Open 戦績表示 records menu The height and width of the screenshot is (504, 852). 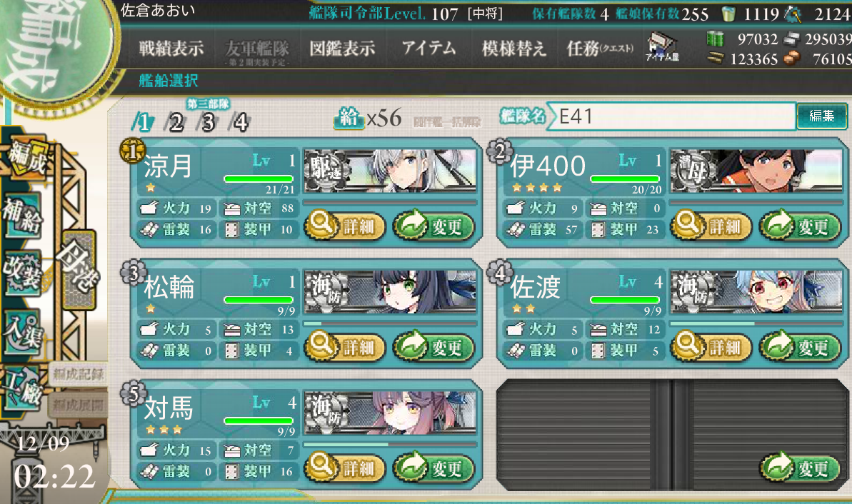(171, 49)
